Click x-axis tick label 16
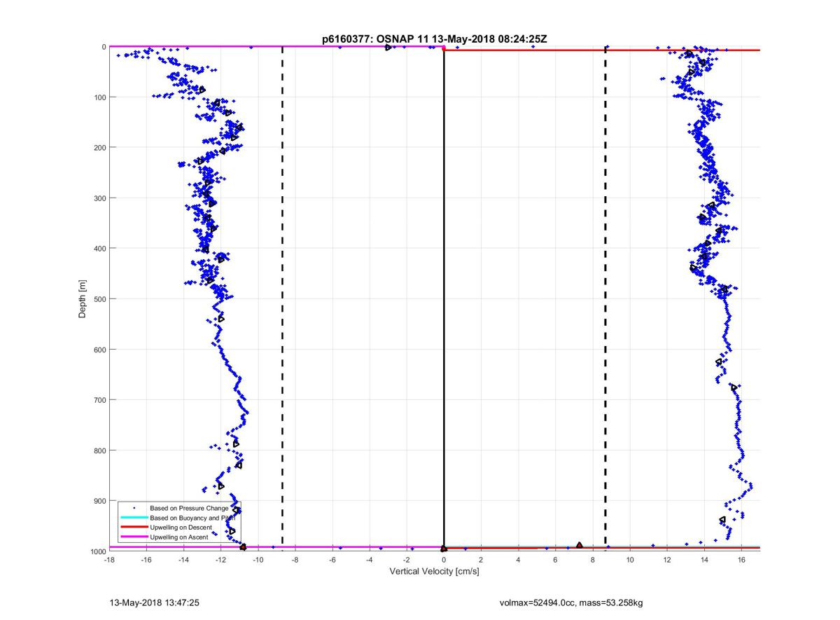The height and width of the screenshot is (620, 840). [741, 560]
